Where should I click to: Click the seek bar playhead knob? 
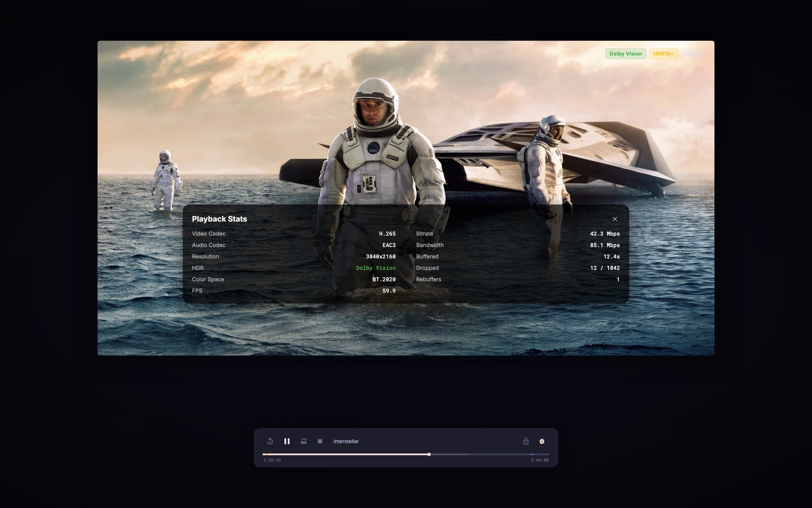pos(429,454)
